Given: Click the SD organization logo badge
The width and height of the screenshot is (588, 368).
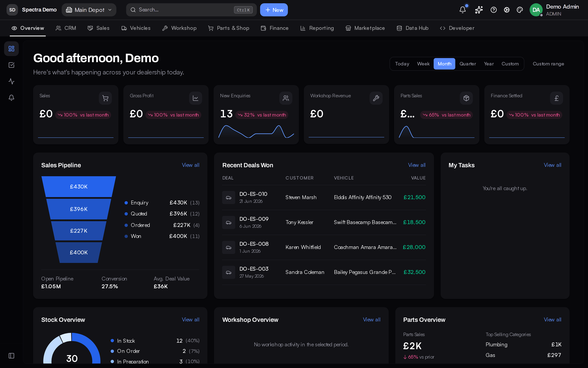Looking at the screenshot, I should point(12,10).
